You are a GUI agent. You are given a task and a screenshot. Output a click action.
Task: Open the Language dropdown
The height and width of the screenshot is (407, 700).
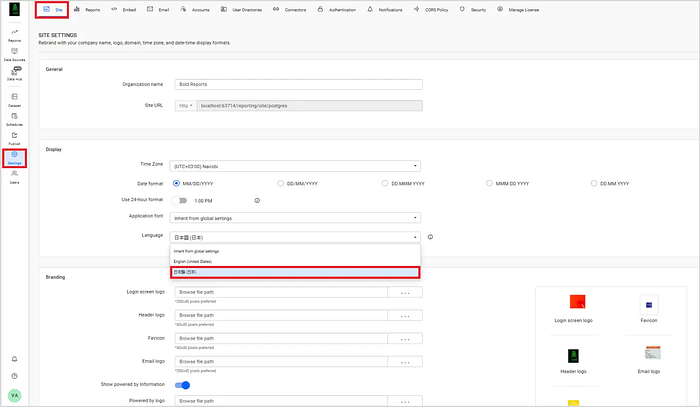pyautogui.click(x=295, y=237)
